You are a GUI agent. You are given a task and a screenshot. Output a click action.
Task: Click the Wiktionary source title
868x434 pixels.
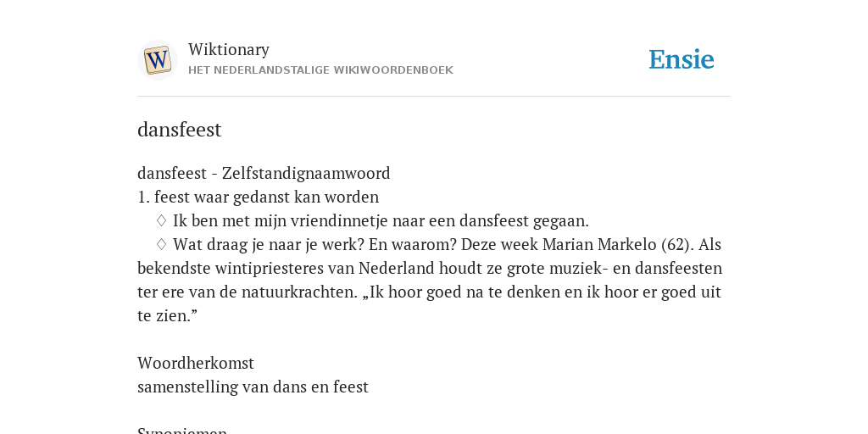[x=229, y=49]
